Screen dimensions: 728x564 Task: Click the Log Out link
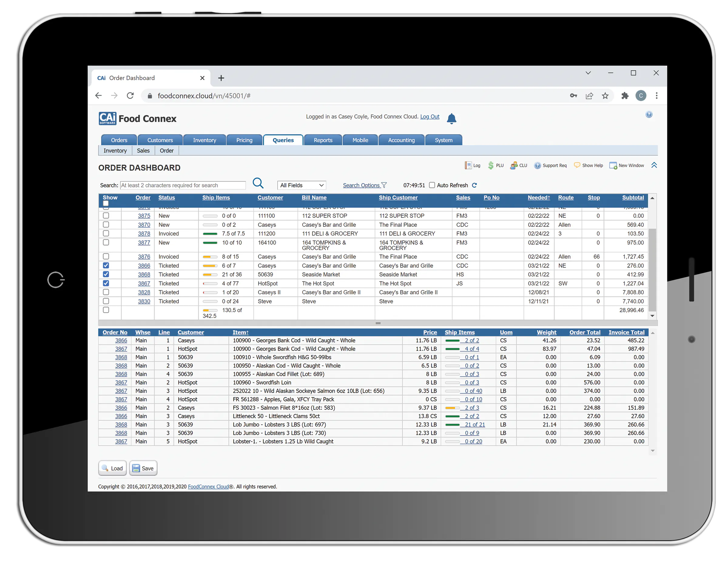(x=430, y=117)
